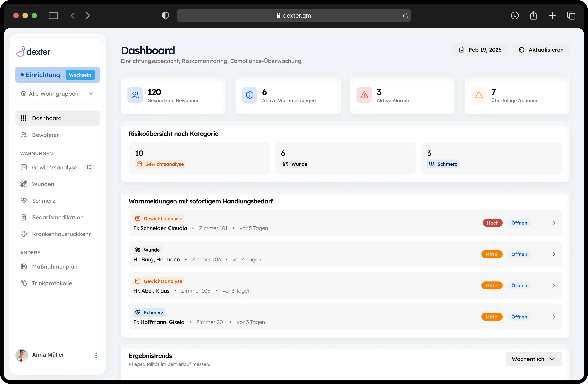
Task: Show tab overview icon
Action: click(x=571, y=16)
